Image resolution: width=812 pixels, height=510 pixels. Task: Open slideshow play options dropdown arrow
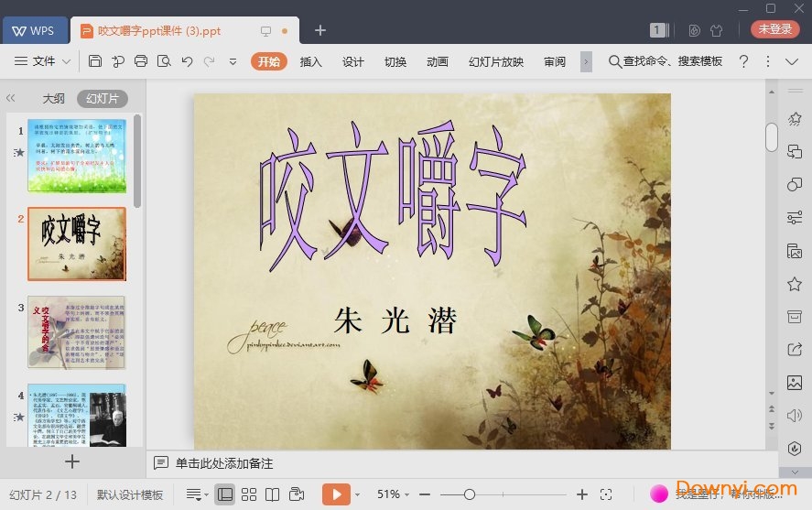point(357,495)
